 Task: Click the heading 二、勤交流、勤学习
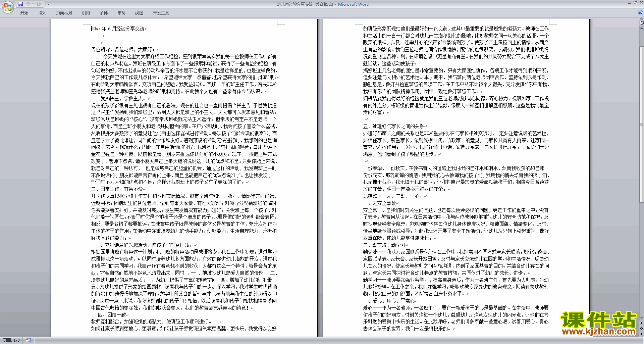point(384,245)
